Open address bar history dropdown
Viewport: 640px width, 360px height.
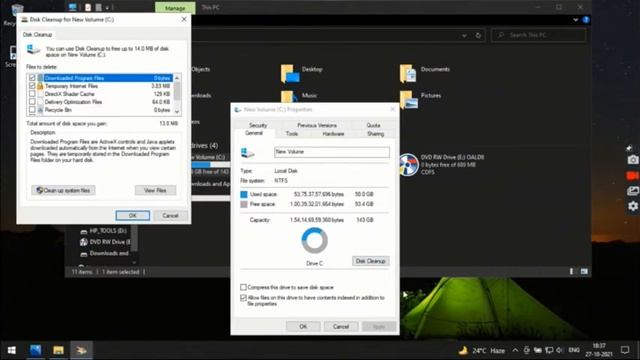[x=464, y=36]
